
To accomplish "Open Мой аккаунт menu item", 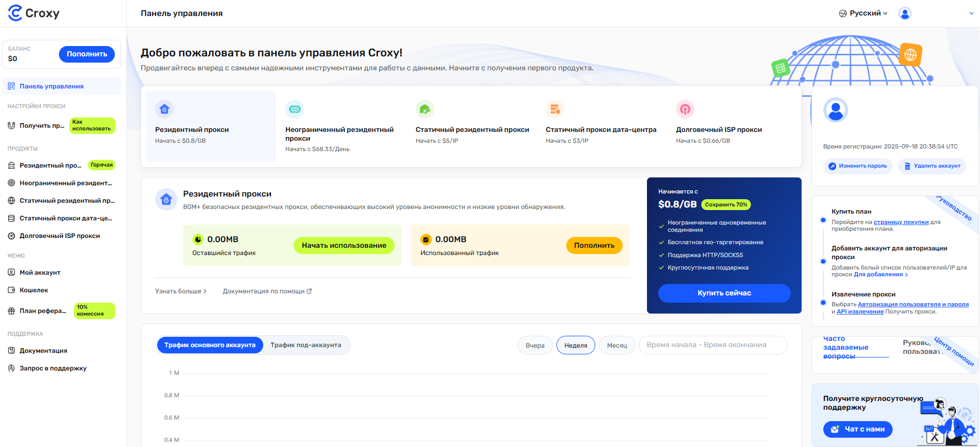I will coord(40,273).
